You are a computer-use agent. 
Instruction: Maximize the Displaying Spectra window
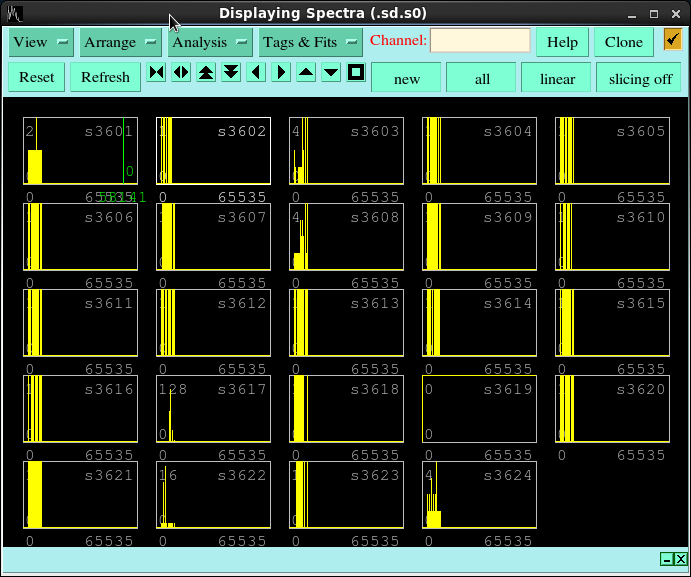654,14
